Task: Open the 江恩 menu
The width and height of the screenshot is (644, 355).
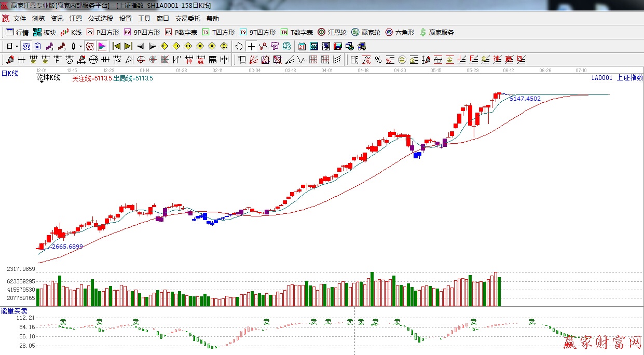Action: [x=76, y=19]
